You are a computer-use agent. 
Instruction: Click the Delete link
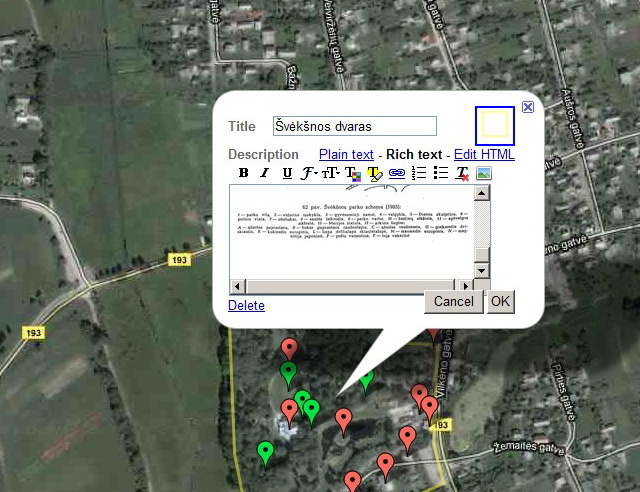click(246, 306)
